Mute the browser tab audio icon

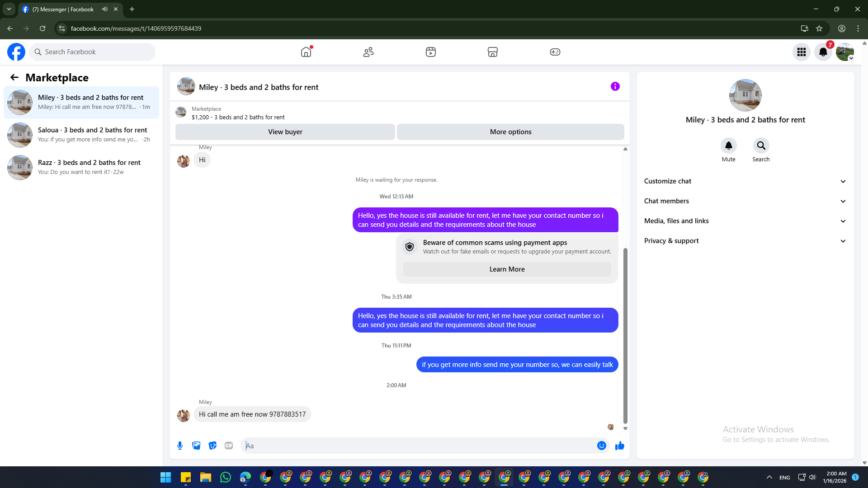(105, 9)
